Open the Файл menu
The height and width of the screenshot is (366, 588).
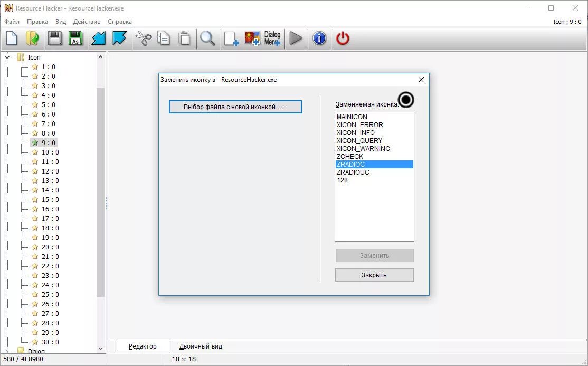coord(12,21)
